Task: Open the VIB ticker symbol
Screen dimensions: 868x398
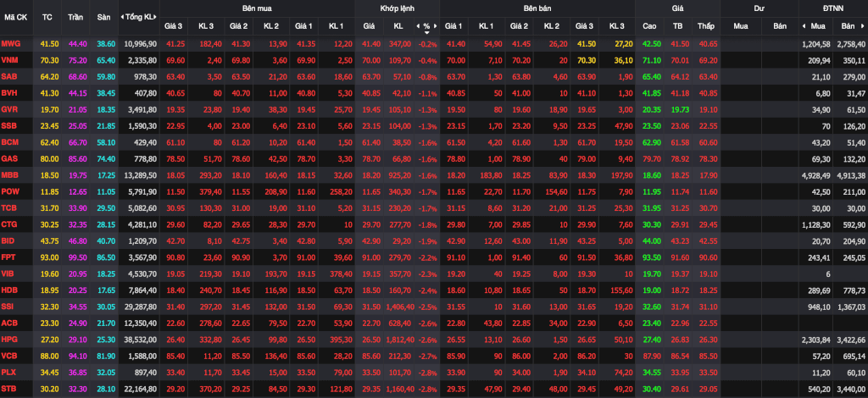Action: 8,274
